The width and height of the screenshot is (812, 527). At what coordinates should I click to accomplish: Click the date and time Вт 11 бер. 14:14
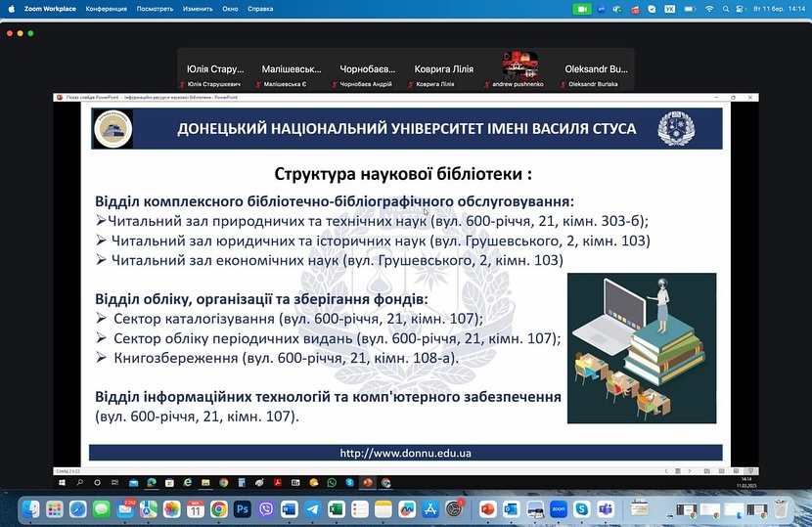point(779,9)
